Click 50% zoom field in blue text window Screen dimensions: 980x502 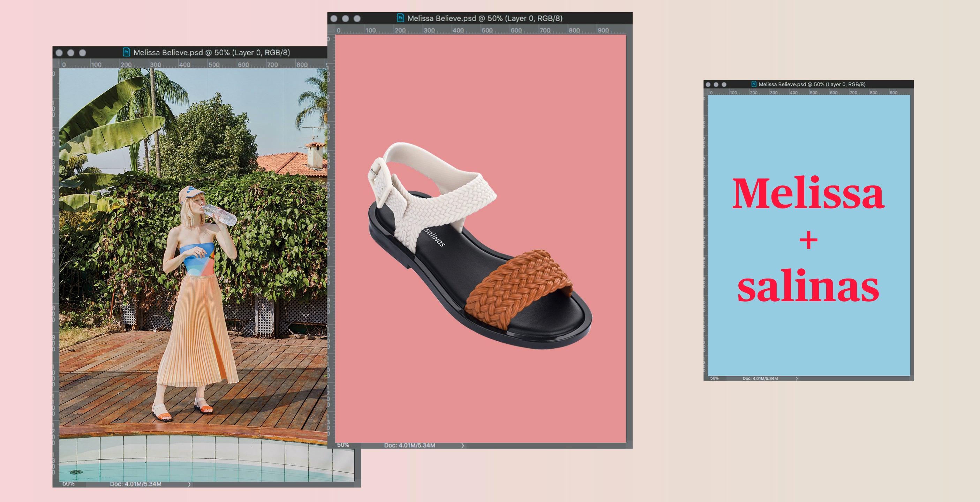pyautogui.click(x=715, y=378)
